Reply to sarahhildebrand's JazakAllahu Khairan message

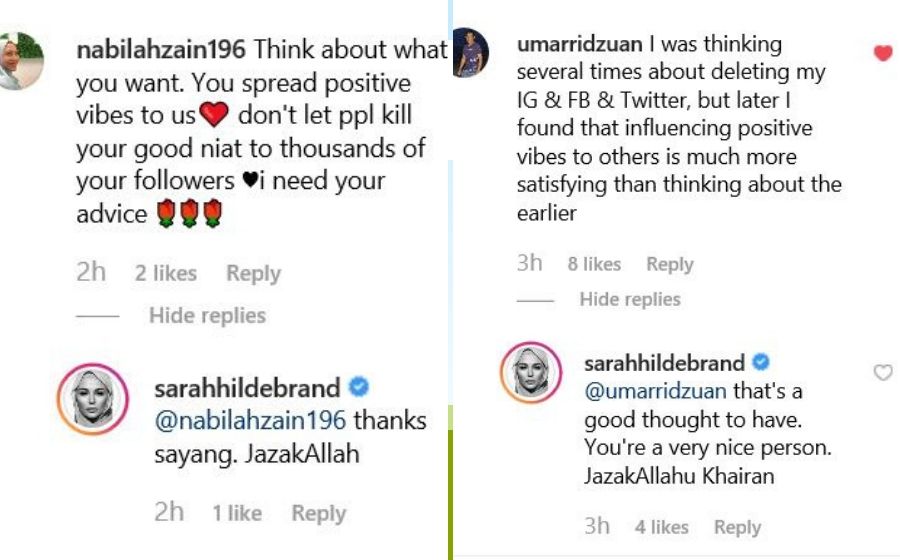click(738, 527)
